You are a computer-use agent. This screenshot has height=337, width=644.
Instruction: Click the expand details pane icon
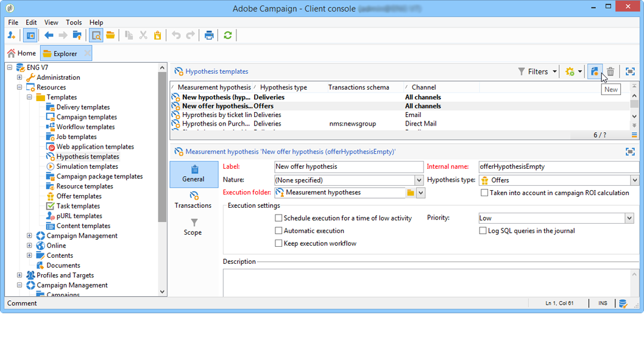tap(630, 152)
